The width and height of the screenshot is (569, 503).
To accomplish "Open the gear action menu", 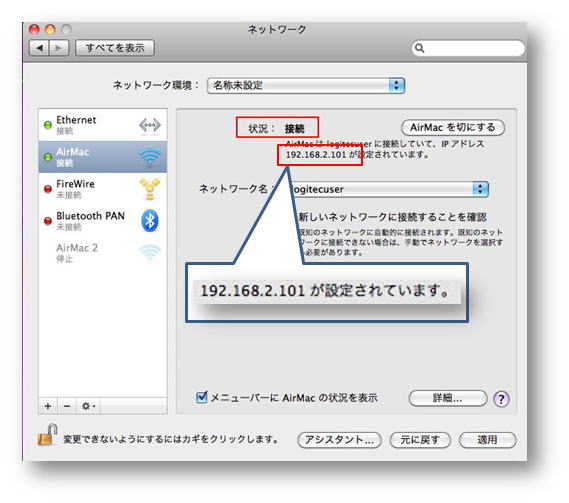I will point(88,406).
